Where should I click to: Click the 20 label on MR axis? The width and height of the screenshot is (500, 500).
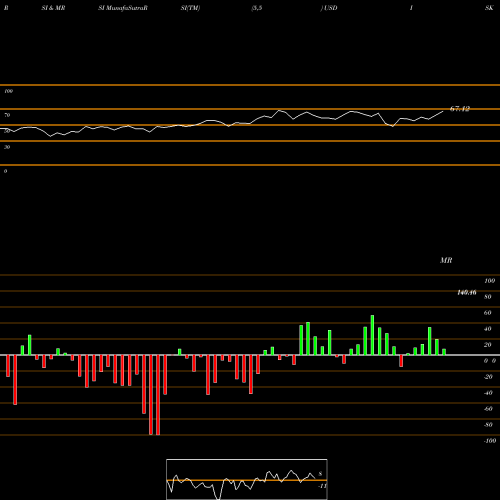(x=488, y=345)
